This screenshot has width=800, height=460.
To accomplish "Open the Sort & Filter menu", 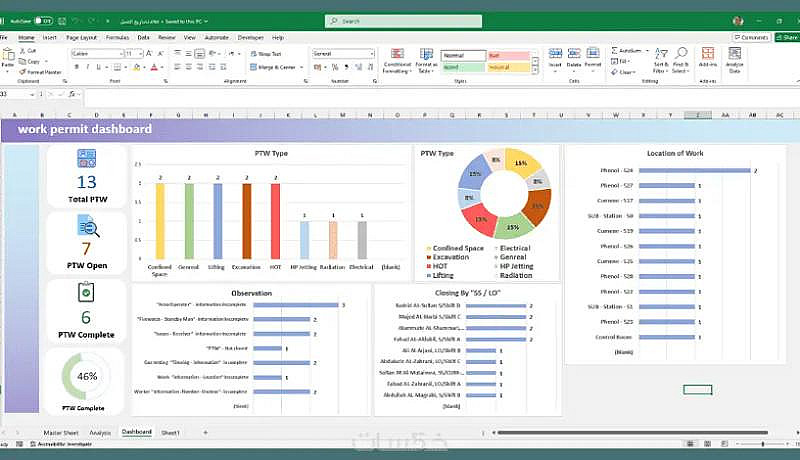I will 661,61.
